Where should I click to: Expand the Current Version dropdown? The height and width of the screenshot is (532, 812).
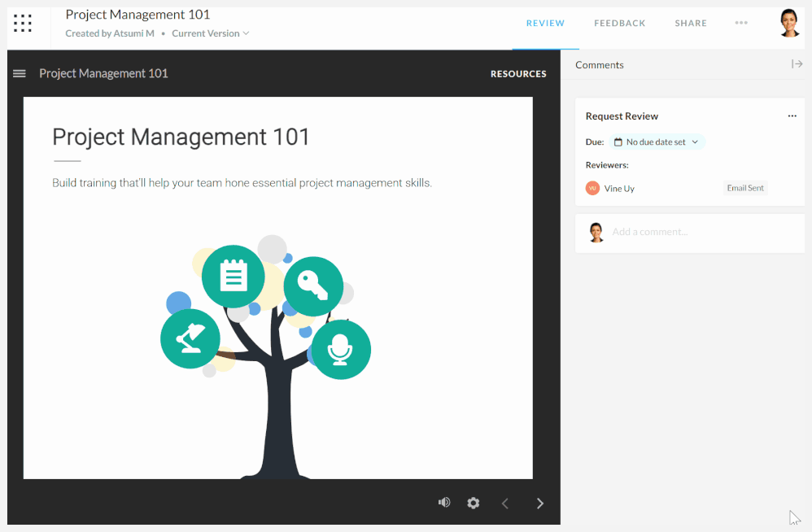point(210,33)
